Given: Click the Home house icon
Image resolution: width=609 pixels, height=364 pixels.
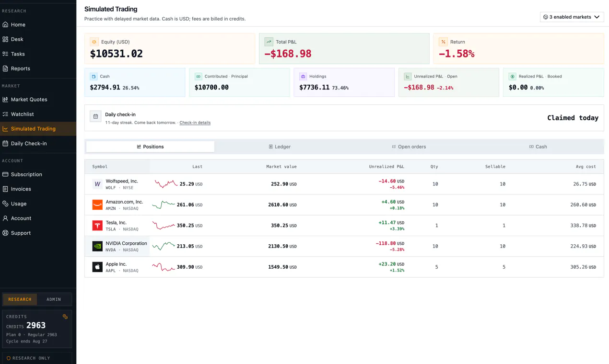Looking at the screenshot, I should coord(5,24).
